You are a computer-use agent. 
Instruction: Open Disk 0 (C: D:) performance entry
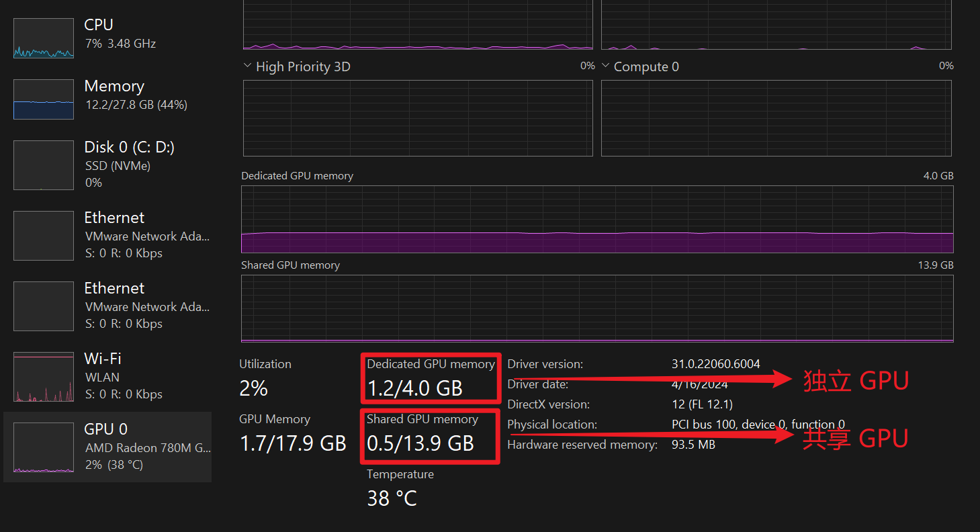[129, 147]
